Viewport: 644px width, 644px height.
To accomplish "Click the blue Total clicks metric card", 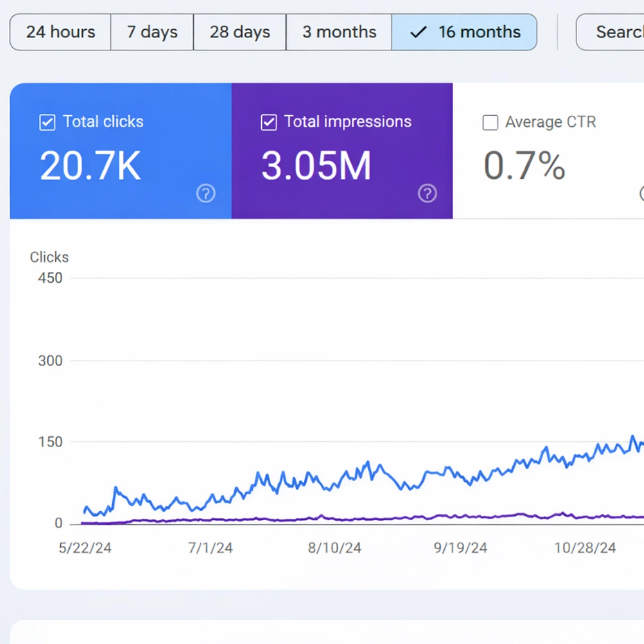I will tap(119, 151).
